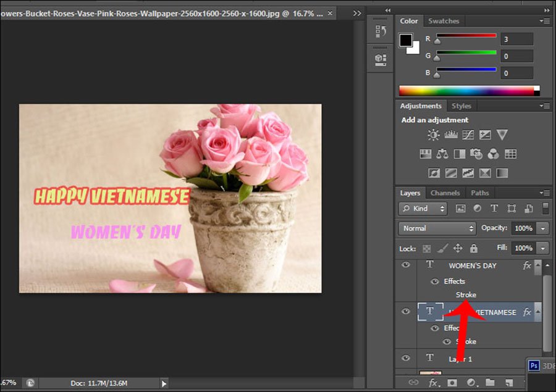Screen dimensions: 556x392
Task: Click the foreground color swatch
Action: pos(405,40)
